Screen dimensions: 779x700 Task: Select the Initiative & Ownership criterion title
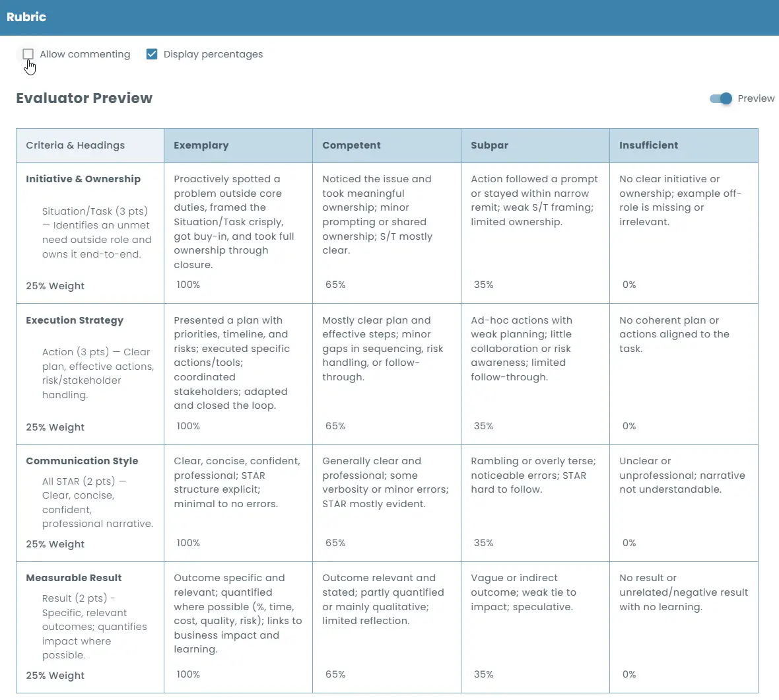[x=83, y=179]
